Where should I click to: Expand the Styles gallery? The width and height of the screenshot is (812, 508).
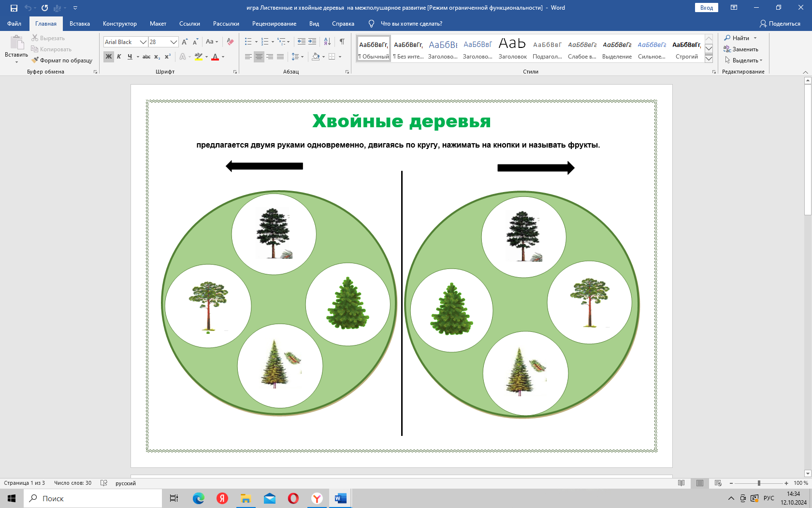[x=709, y=59]
